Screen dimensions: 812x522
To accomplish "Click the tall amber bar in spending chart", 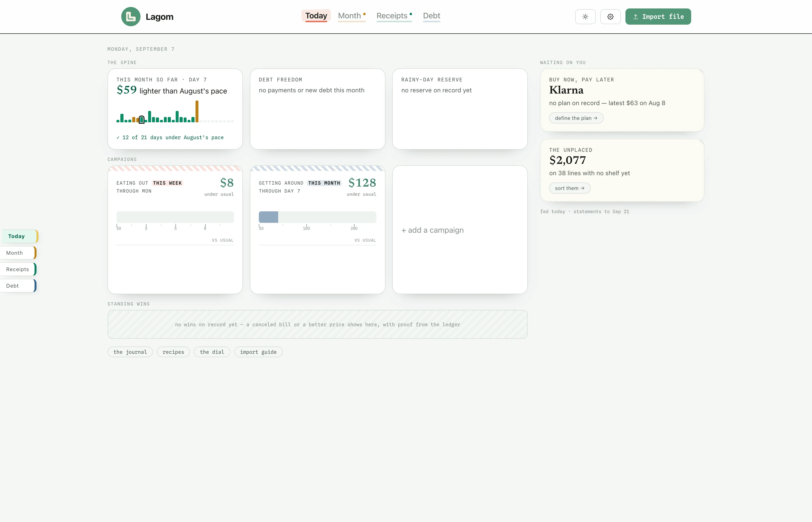I will pyautogui.click(x=197, y=111).
